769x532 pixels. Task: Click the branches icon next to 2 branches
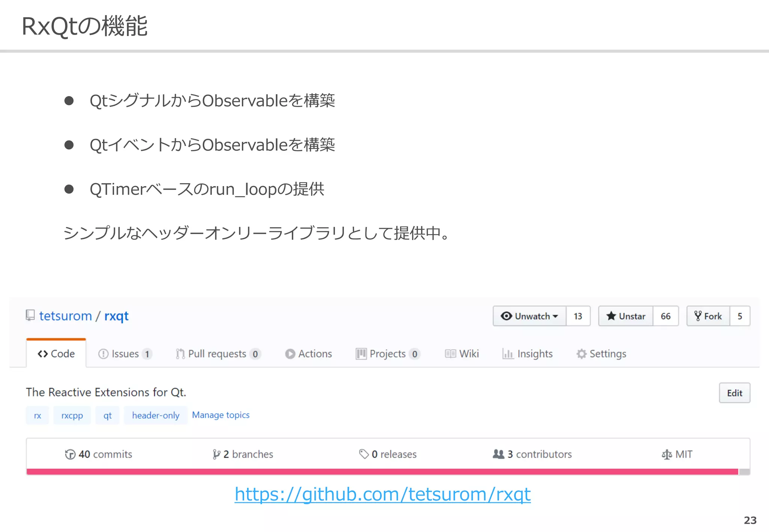(x=216, y=454)
